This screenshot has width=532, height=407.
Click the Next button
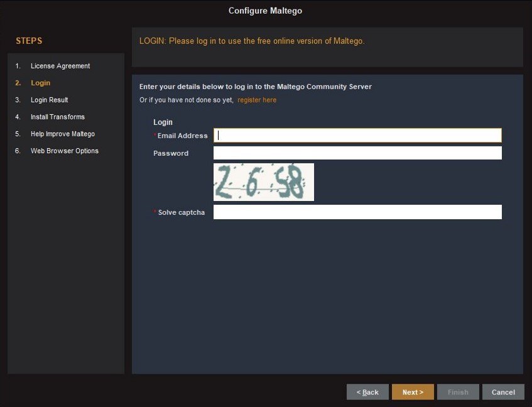[x=412, y=391]
